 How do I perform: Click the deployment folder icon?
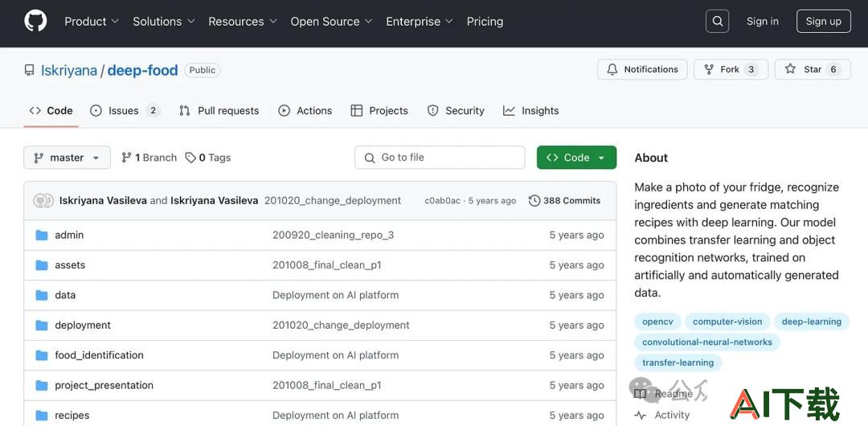(x=42, y=326)
